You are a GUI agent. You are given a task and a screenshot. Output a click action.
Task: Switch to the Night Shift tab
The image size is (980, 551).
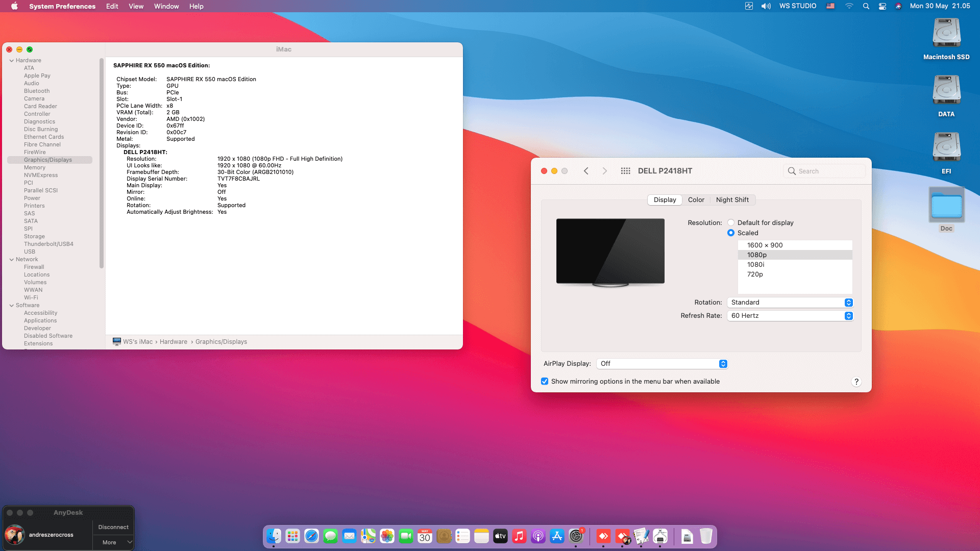[x=732, y=199]
